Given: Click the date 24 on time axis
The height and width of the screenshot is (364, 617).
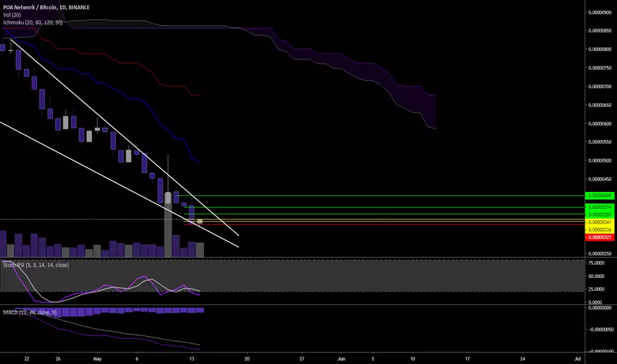Looking at the screenshot, I should click(x=522, y=359).
